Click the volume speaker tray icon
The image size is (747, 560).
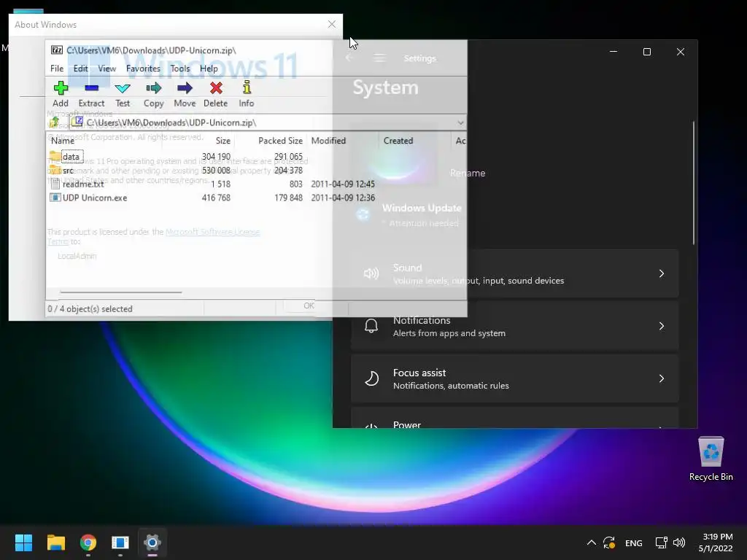(x=679, y=542)
